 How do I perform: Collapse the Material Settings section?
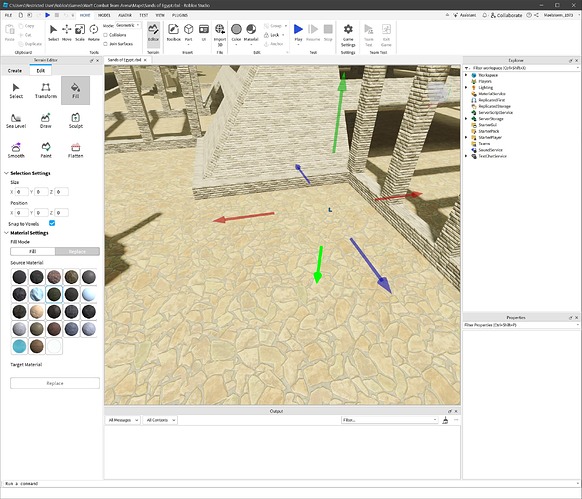[x=6, y=233]
